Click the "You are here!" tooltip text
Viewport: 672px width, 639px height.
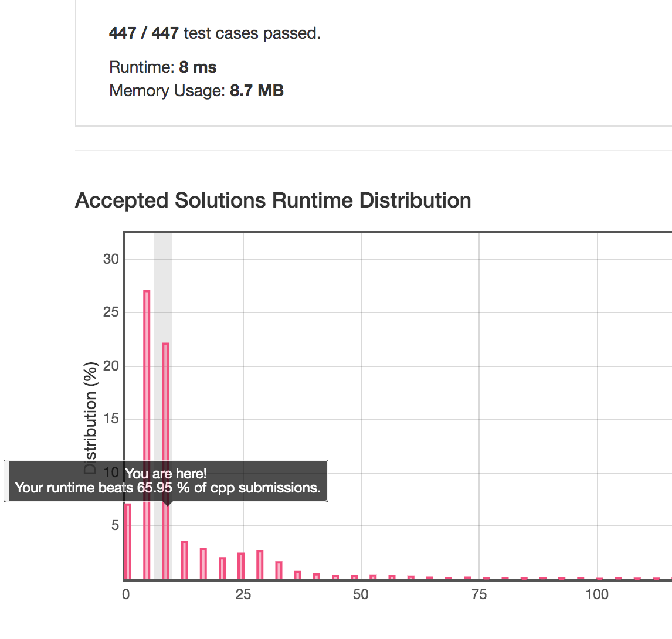(x=166, y=474)
